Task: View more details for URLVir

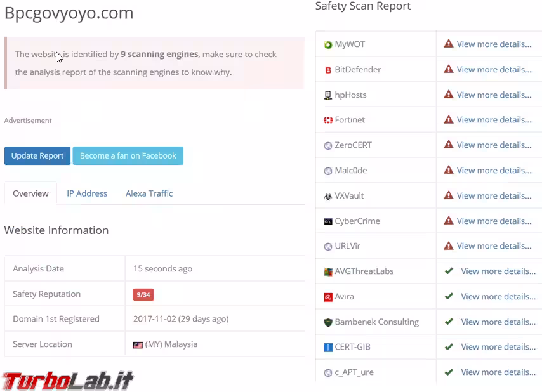Action: click(494, 246)
